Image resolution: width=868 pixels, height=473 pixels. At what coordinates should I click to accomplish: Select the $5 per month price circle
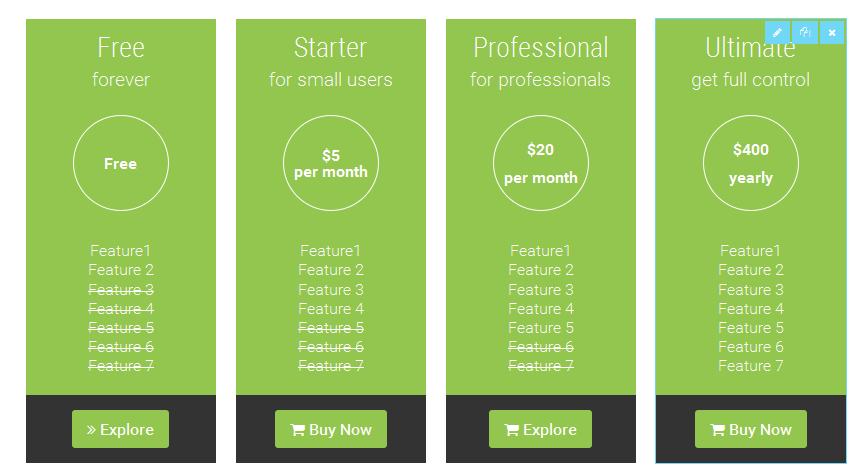(x=331, y=163)
